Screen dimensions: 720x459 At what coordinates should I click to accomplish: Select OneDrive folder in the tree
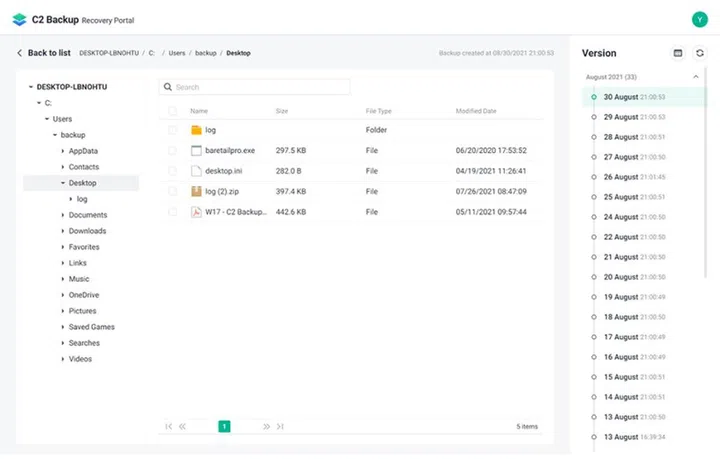(x=84, y=295)
